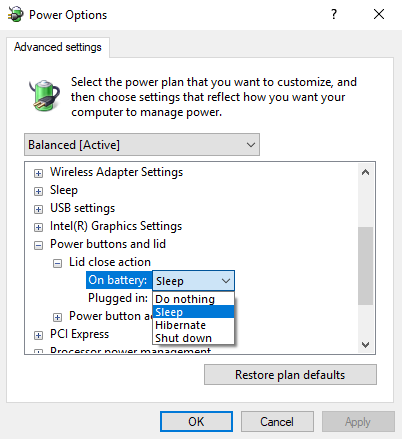
Task: Click the settings list scroll down arrow
Action: [366, 345]
